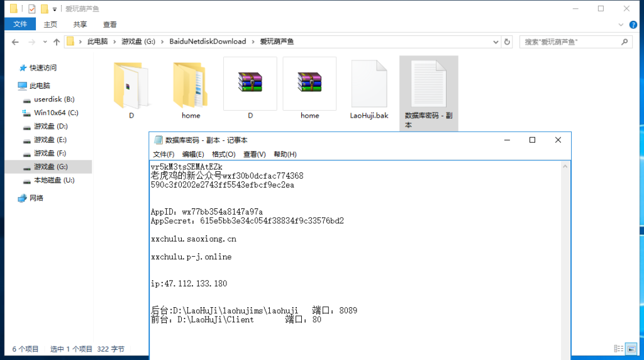Open the 查看 ribbon tab
The image size is (644, 360).
pos(109,25)
